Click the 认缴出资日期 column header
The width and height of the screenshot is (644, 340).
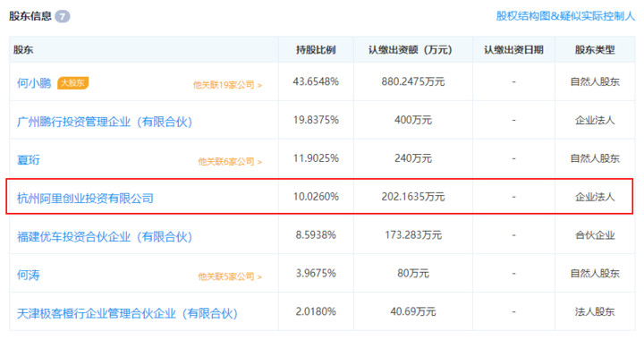pos(513,50)
